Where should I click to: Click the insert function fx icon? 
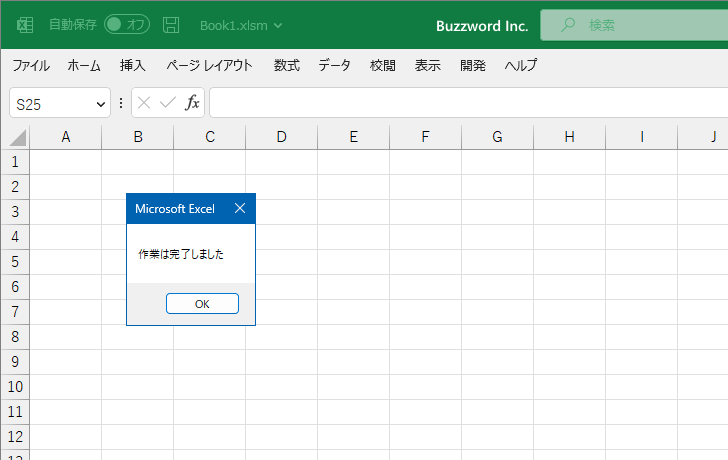coord(192,103)
